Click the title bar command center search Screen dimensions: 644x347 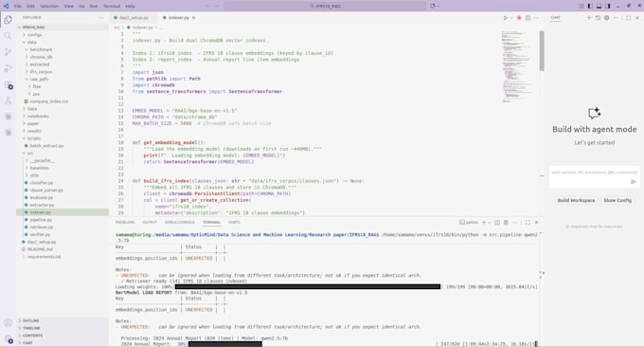[325, 7]
